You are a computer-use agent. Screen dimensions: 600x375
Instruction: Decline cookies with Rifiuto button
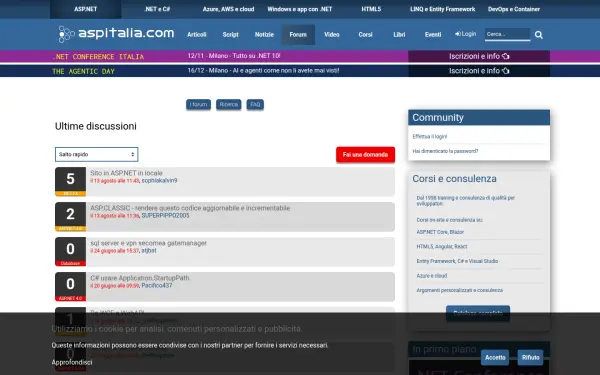click(x=530, y=357)
